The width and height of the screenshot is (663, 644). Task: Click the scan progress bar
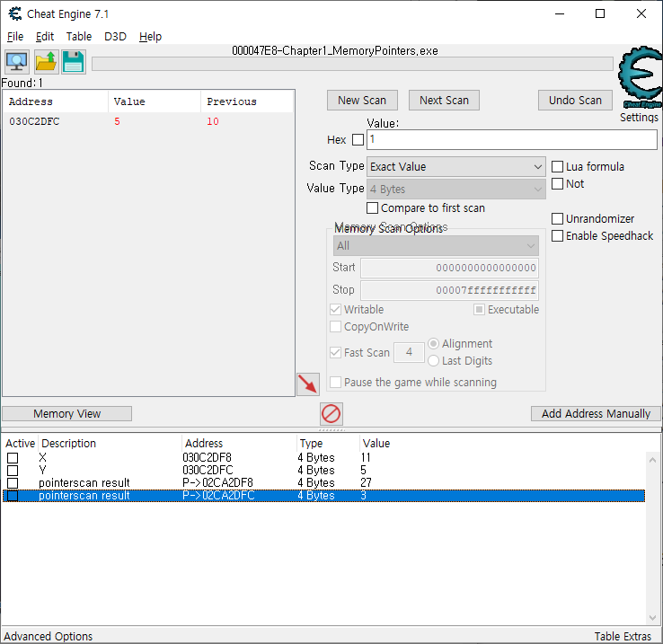(352, 64)
